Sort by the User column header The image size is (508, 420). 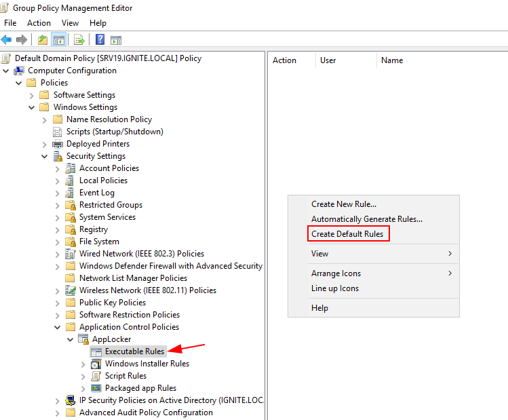click(x=346, y=60)
